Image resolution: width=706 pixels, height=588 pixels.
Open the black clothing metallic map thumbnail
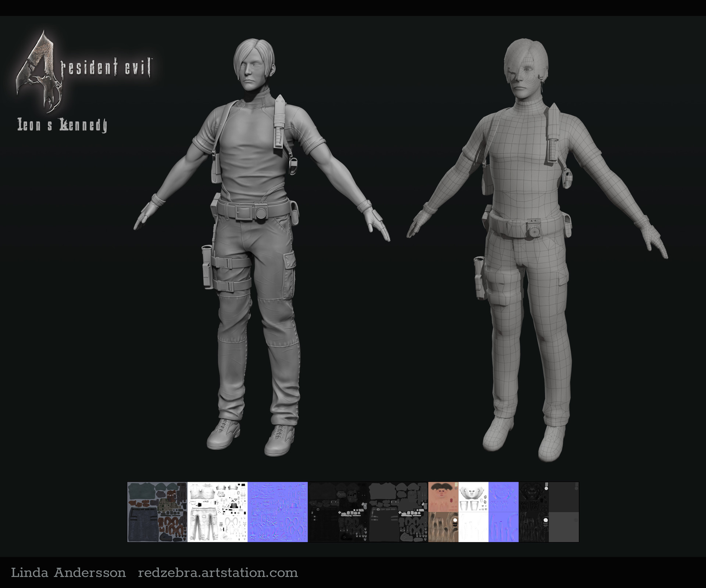coord(338,512)
